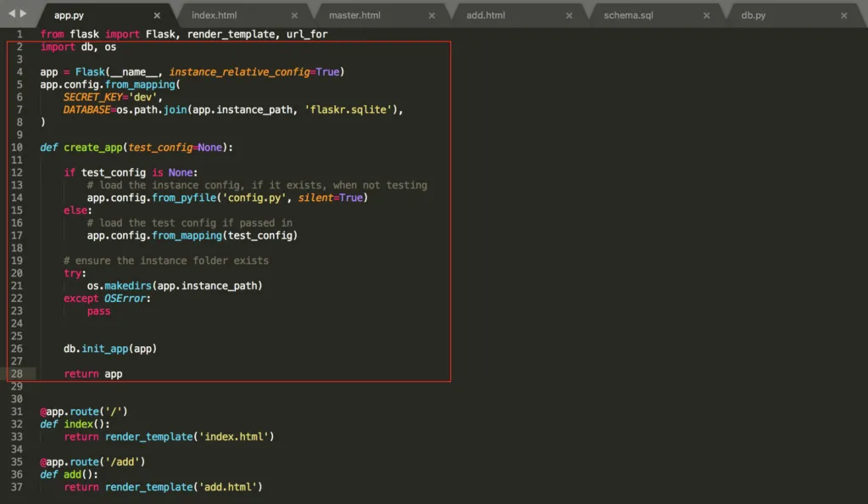Click the 'add.html' string on line 37

[x=228, y=487]
